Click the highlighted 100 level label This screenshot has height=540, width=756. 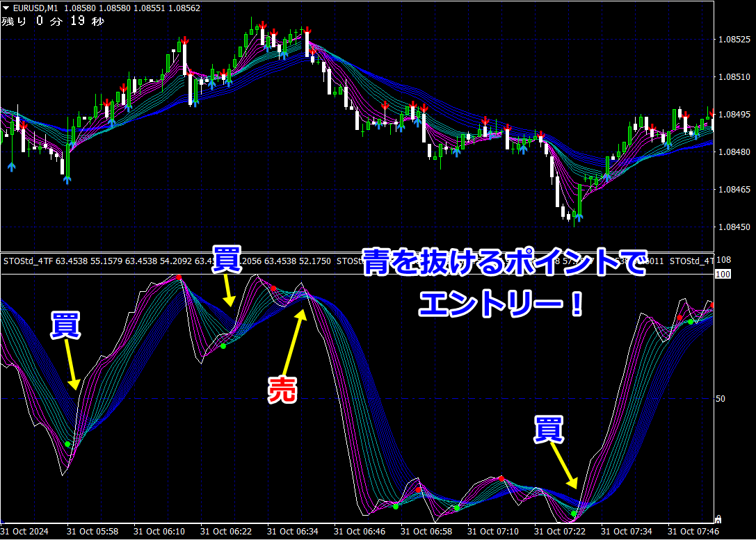(x=723, y=275)
